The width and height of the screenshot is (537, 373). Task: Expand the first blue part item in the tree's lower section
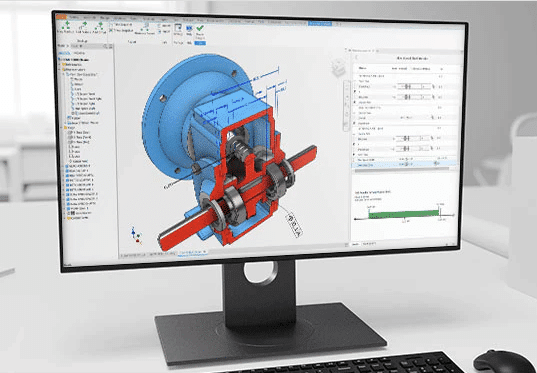tap(64, 166)
